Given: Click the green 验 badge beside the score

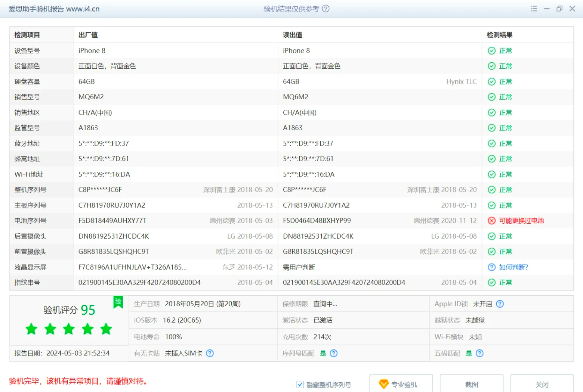Looking at the screenshot, I should (x=118, y=303).
